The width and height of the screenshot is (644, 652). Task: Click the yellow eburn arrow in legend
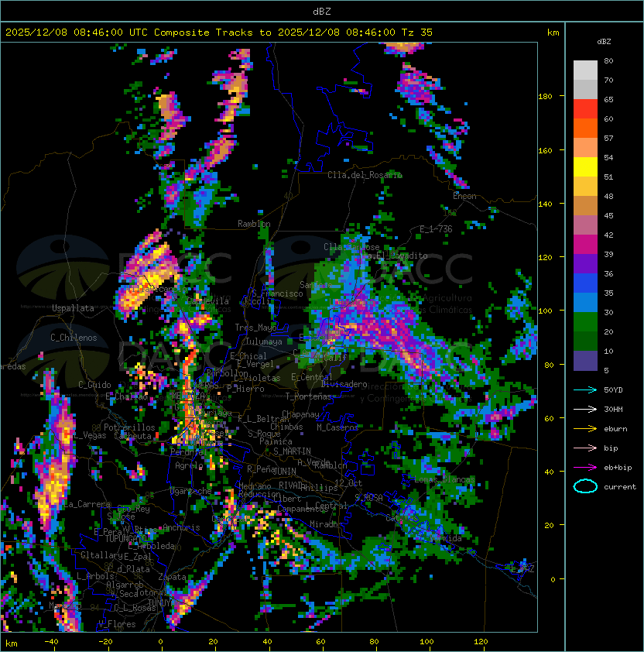point(585,428)
